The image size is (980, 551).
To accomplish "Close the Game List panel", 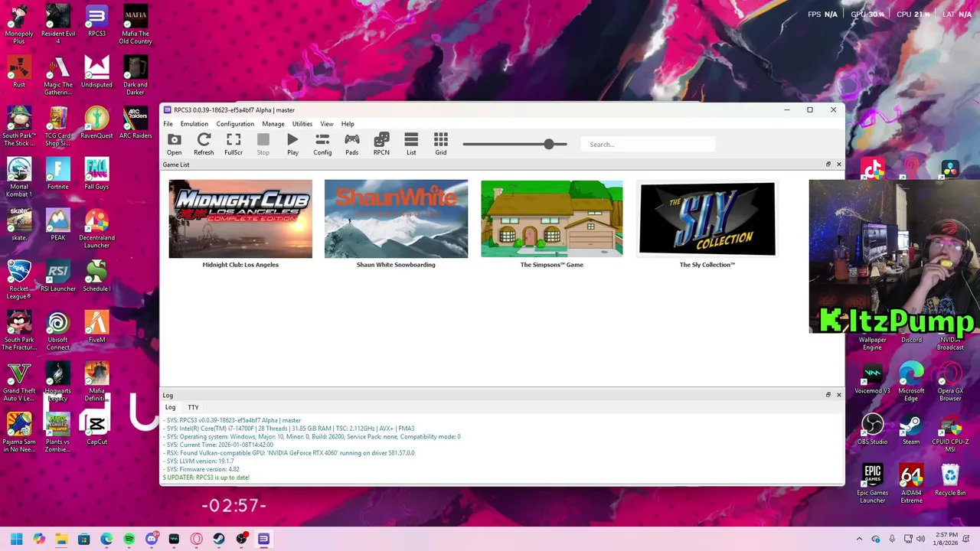I will 838,165.
